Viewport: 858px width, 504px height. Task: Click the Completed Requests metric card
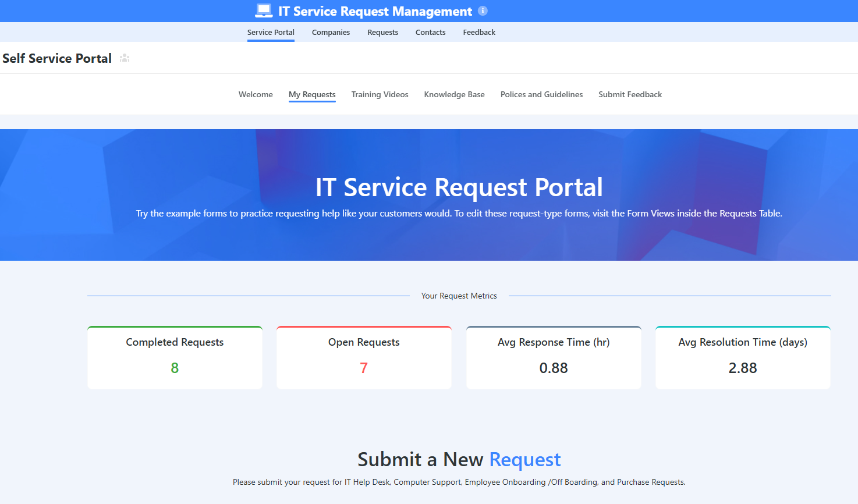pos(175,357)
